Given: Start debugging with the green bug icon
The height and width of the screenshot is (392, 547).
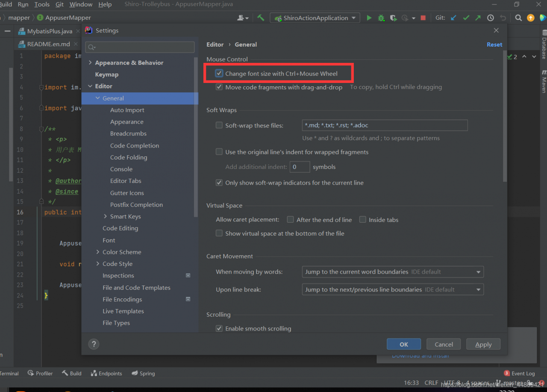Looking at the screenshot, I should click(381, 18).
